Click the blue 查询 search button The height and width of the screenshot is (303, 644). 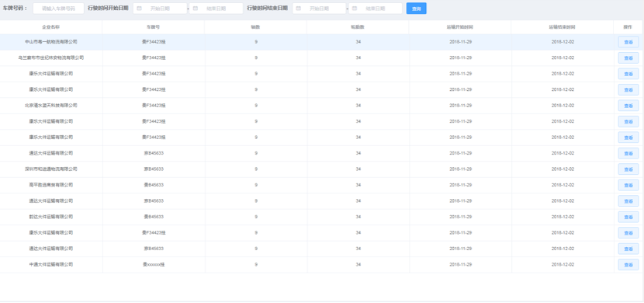click(x=417, y=9)
